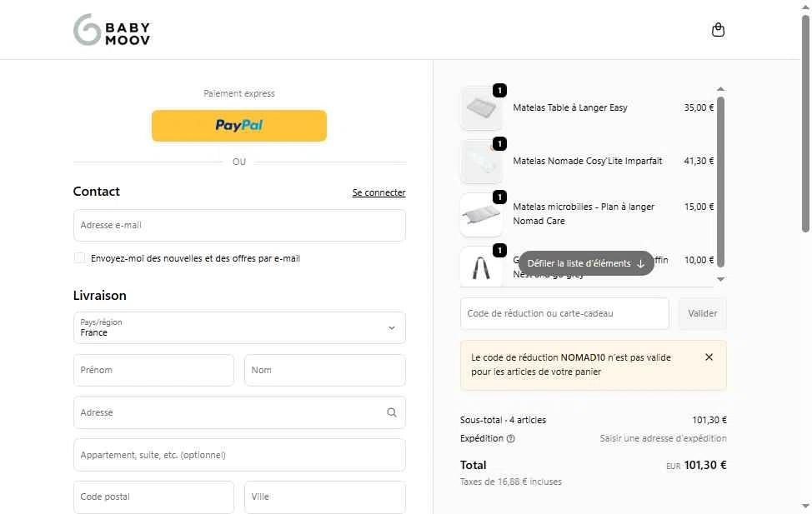Image resolution: width=812 pixels, height=514 pixels.
Task: Open the Pays/région France dropdown
Action: tap(239, 327)
